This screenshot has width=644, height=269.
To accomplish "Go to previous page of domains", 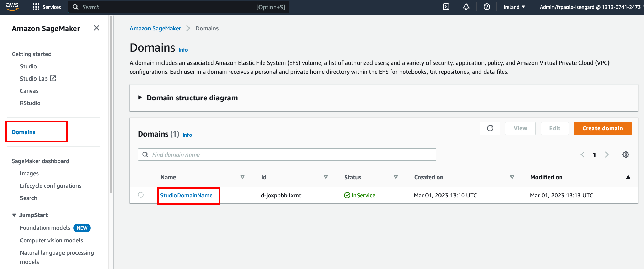I will click(583, 155).
